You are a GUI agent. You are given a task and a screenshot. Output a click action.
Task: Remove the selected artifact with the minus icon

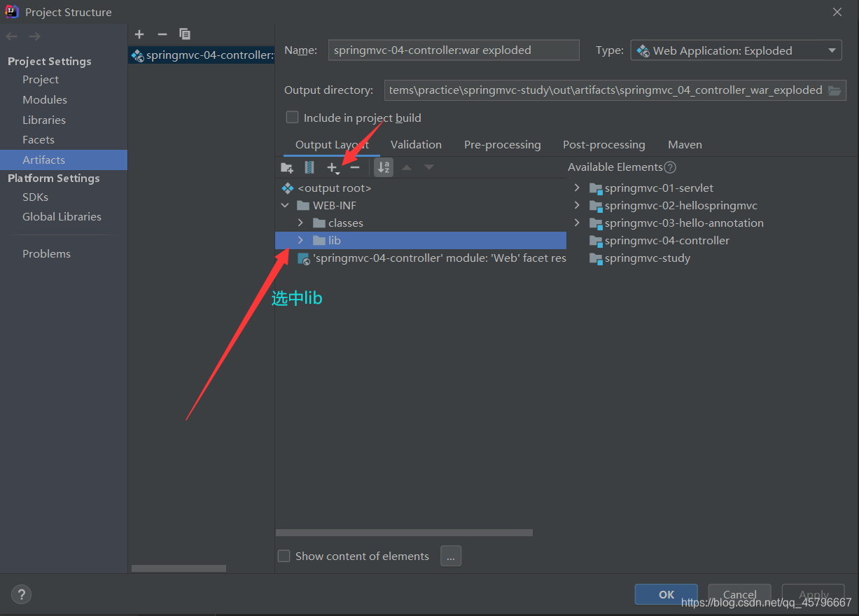pos(162,34)
